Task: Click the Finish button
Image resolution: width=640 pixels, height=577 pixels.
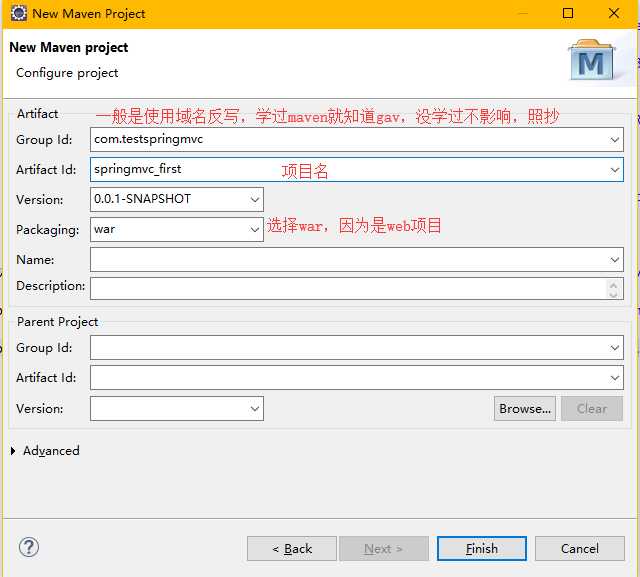Action: [482, 549]
